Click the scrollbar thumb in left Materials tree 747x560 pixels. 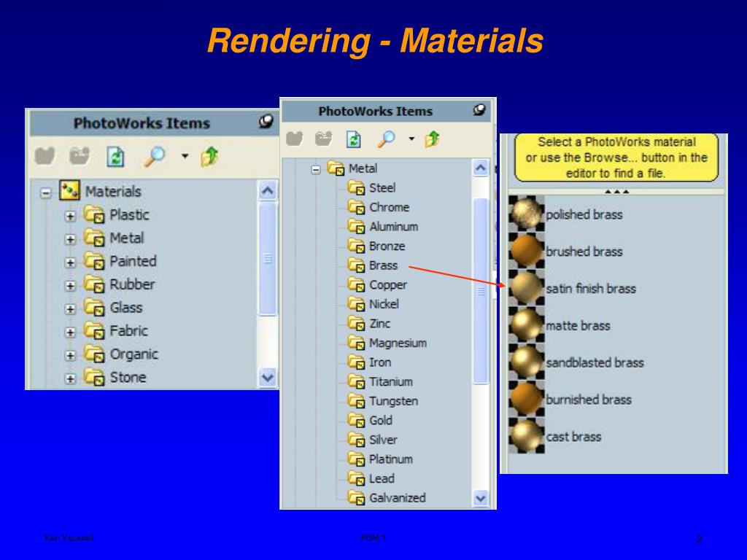(x=267, y=259)
